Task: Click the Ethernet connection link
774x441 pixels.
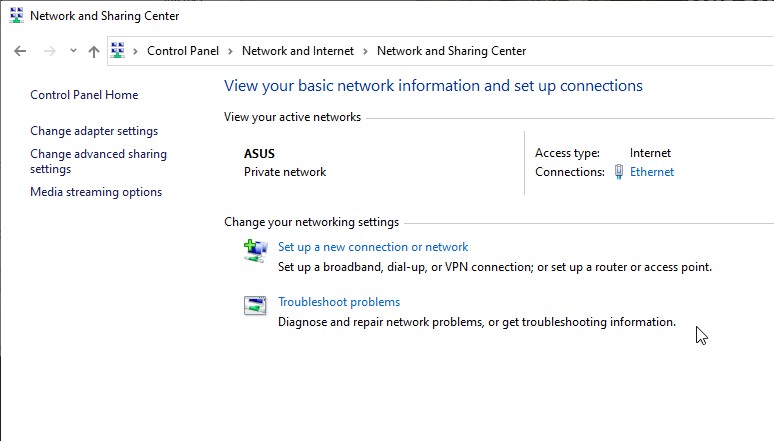Action: point(652,172)
